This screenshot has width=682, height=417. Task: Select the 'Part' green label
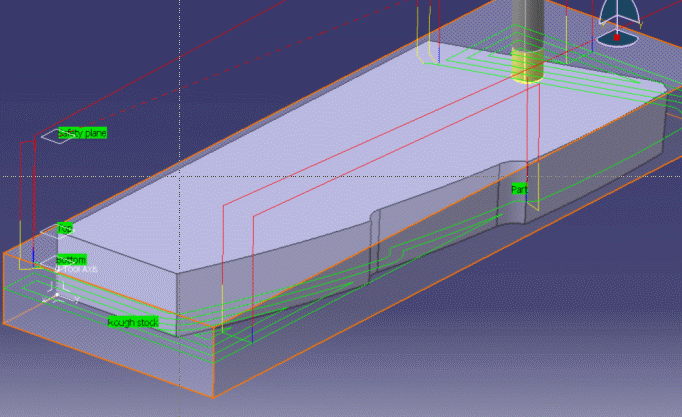[x=518, y=189]
